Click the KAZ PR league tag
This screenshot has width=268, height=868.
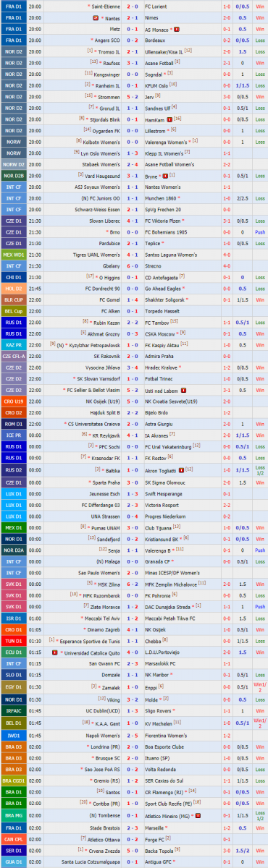point(14,344)
